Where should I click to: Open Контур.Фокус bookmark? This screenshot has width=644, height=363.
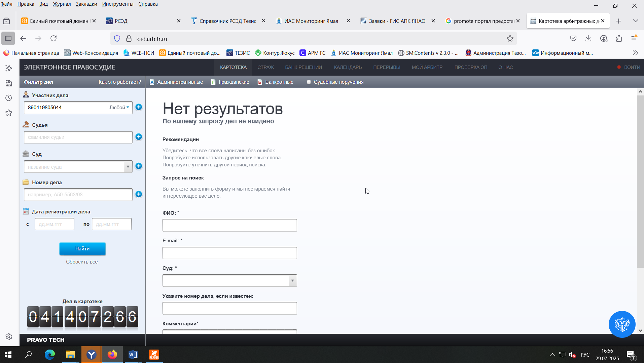[x=275, y=53]
